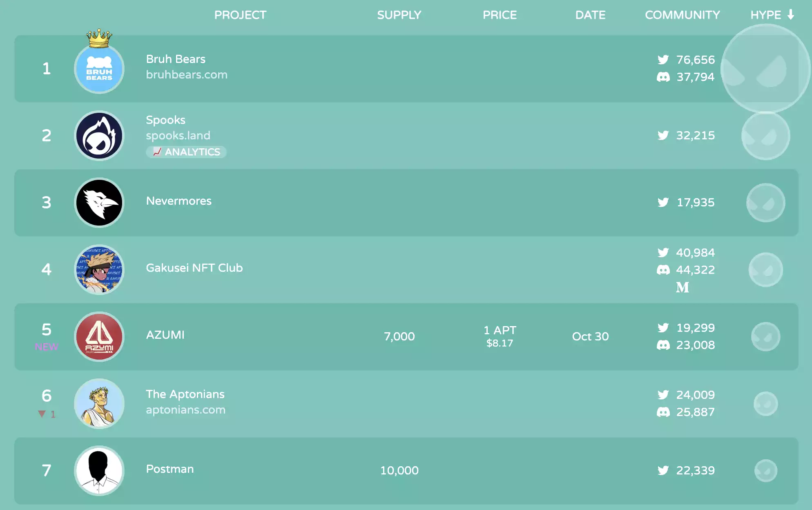
Task: Click the Bruh Bears logo thumbnail
Action: click(x=99, y=69)
